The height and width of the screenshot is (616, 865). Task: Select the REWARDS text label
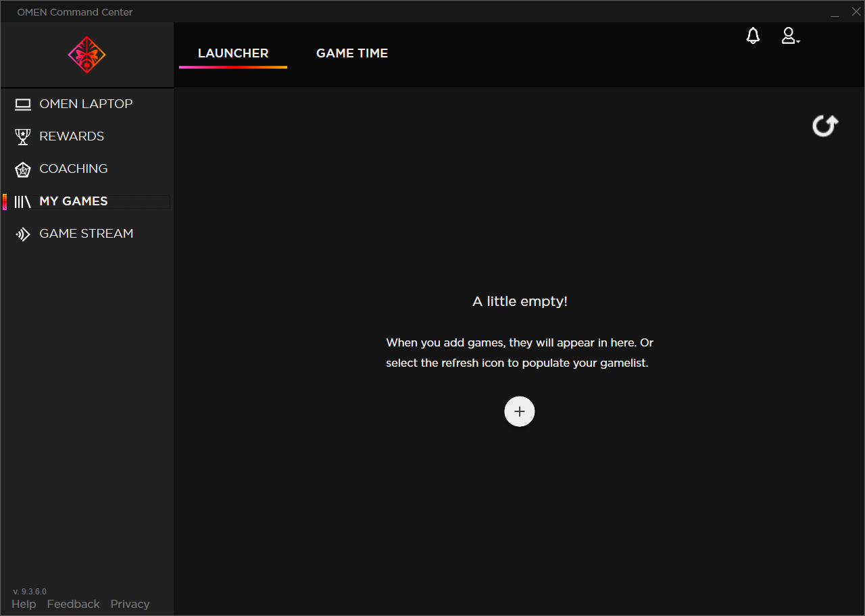point(72,136)
